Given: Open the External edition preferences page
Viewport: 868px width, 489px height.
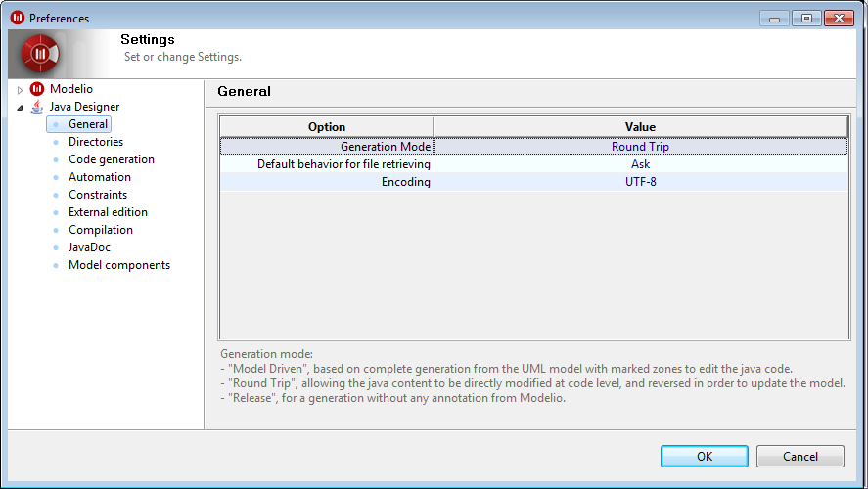Looking at the screenshot, I should click(108, 212).
